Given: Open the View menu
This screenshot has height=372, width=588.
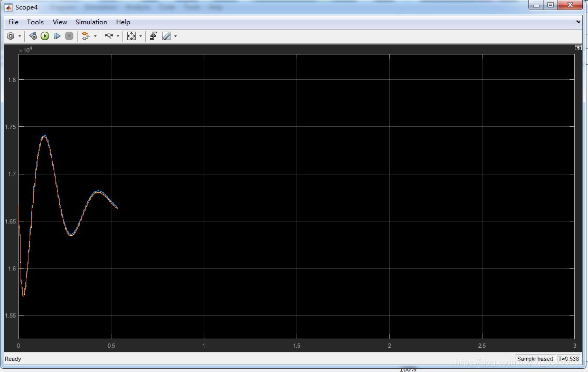Looking at the screenshot, I should point(60,22).
